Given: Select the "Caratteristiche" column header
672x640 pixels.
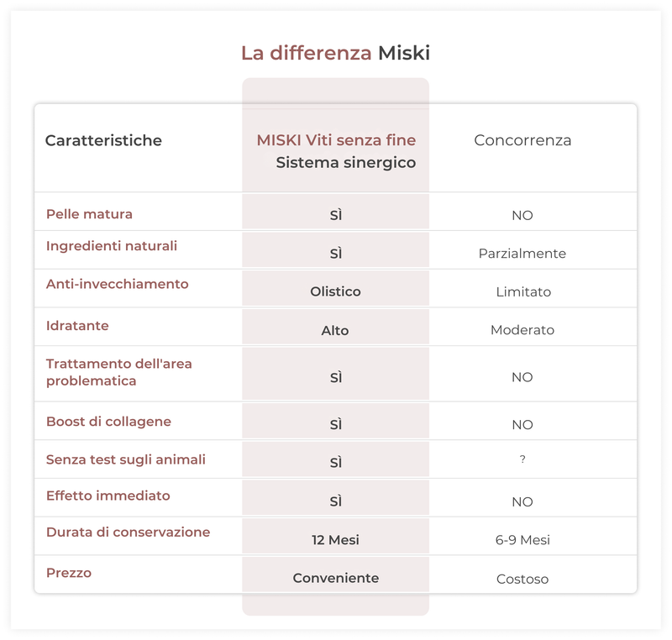Looking at the screenshot, I should coord(103,140).
